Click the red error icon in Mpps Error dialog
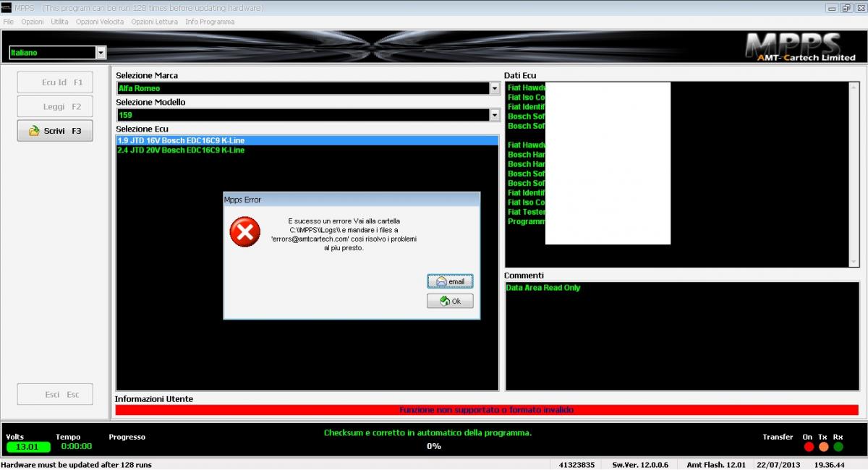868x470 pixels. [244, 232]
